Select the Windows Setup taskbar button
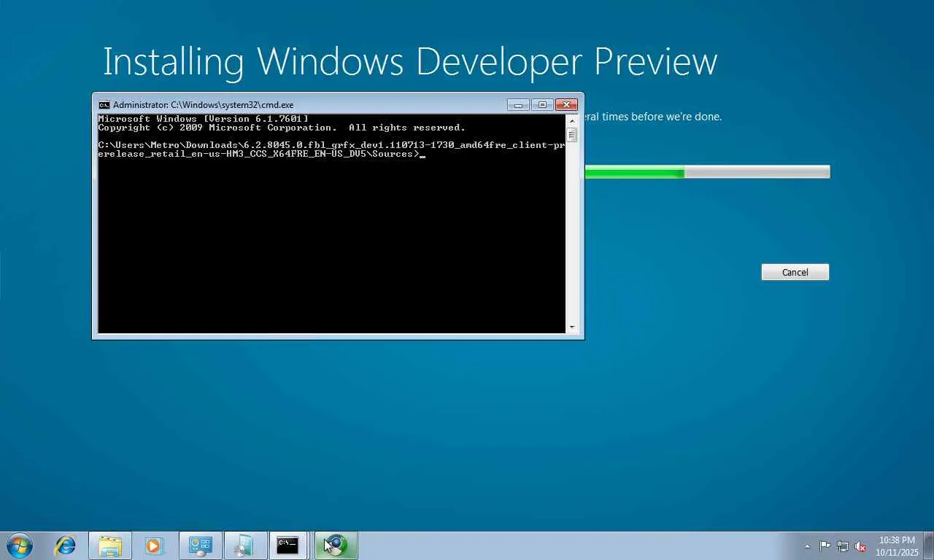Image resolution: width=934 pixels, height=560 pixels. click(x=336, y=545)
